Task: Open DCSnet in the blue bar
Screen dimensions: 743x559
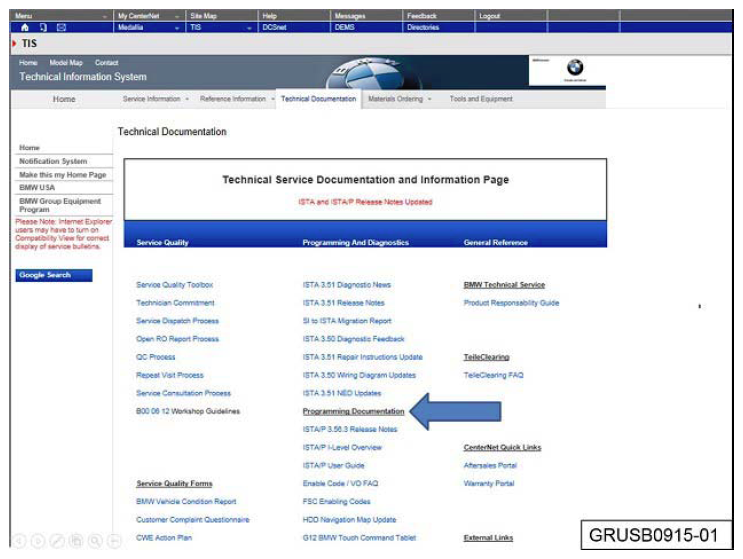Action: 274,27
